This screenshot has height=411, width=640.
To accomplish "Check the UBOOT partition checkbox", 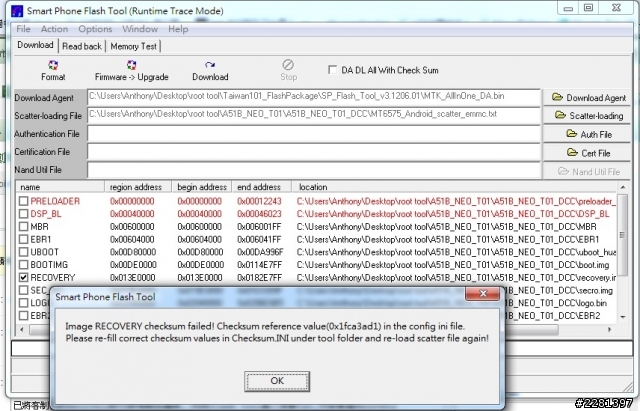I will pos(24,252).
